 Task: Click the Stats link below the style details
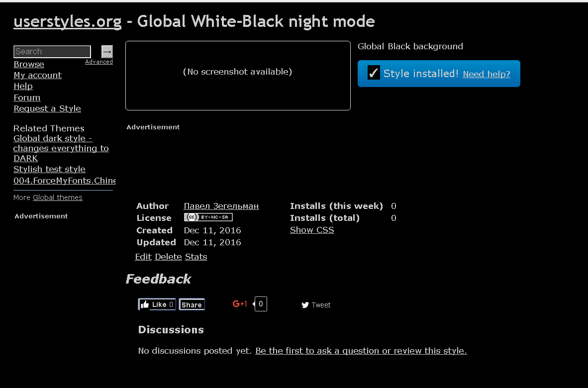196,257
